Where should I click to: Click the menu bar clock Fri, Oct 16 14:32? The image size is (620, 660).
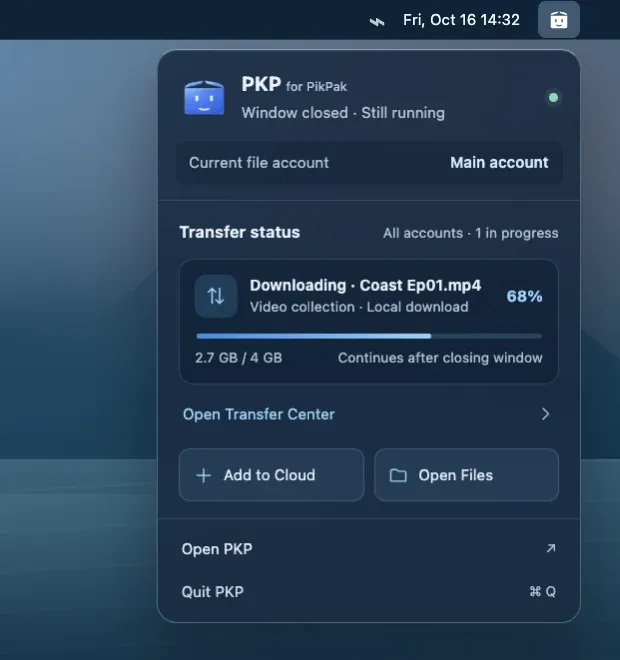point(461,20)
